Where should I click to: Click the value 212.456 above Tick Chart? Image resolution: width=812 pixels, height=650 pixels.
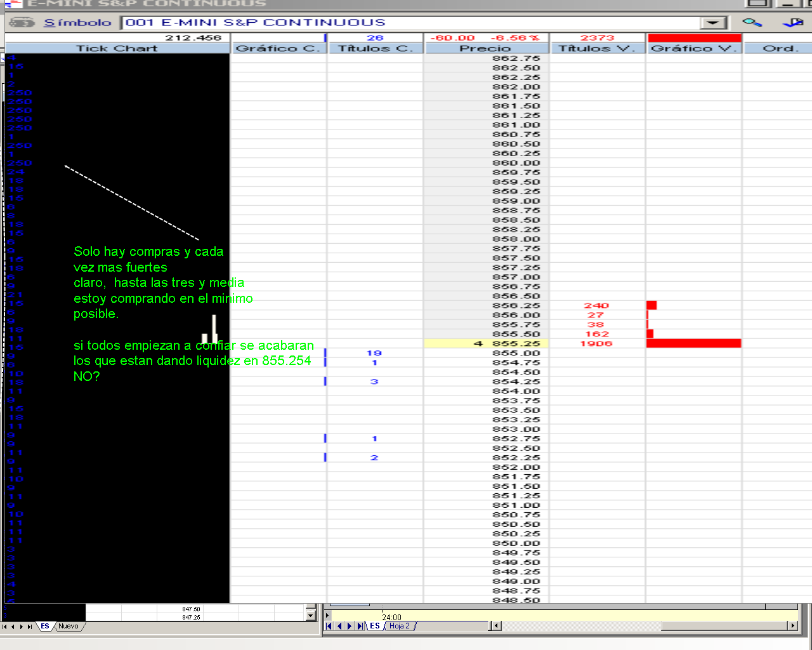(x=193, y=38)
